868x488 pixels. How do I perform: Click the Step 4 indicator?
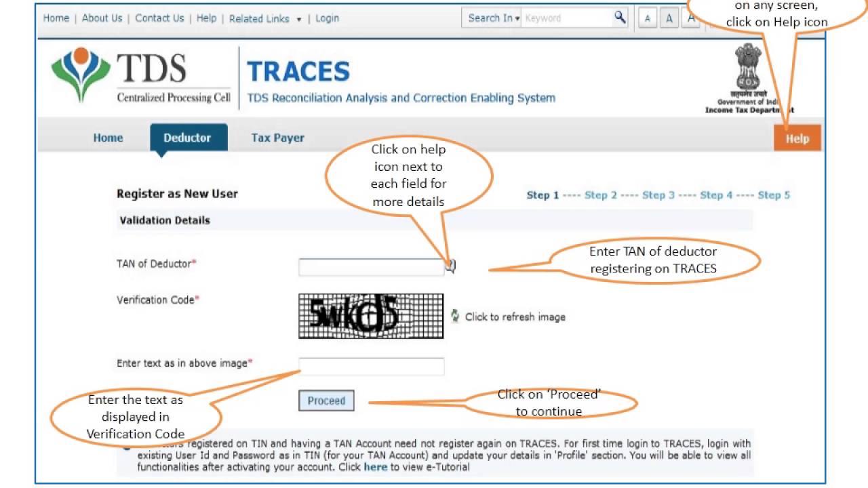(716, 195)
